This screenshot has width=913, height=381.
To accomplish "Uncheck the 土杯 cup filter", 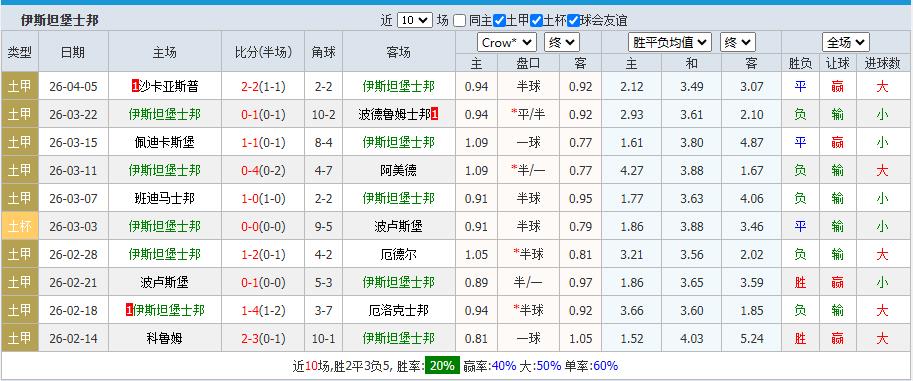I will pyautogui.click(x=536, y=21).
